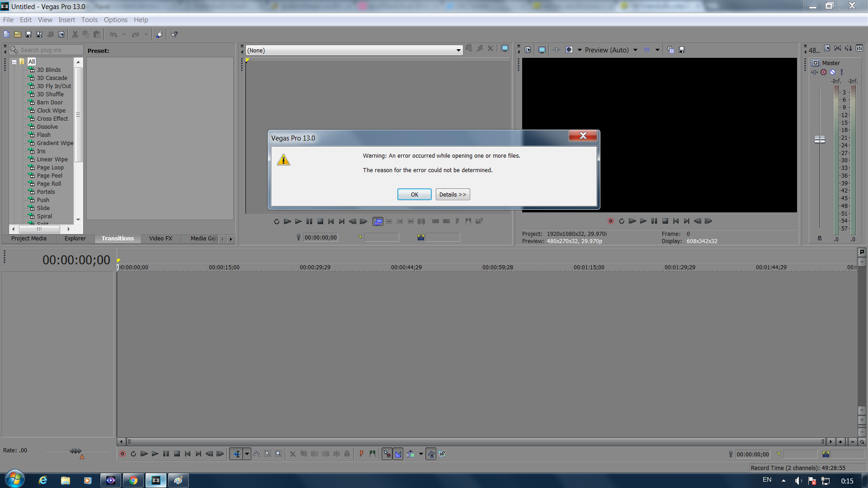
Task: Click the Insert region icon
Action: pos(372,454)
